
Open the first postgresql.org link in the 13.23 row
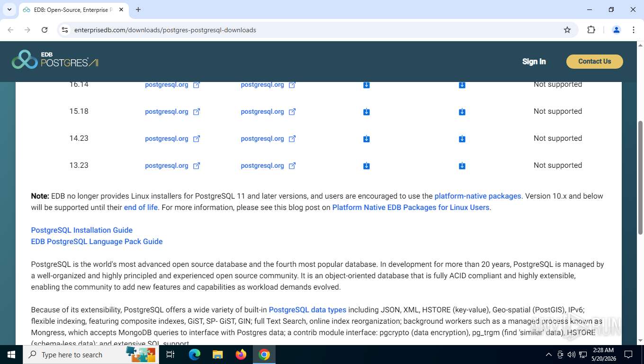pos(172,166)
